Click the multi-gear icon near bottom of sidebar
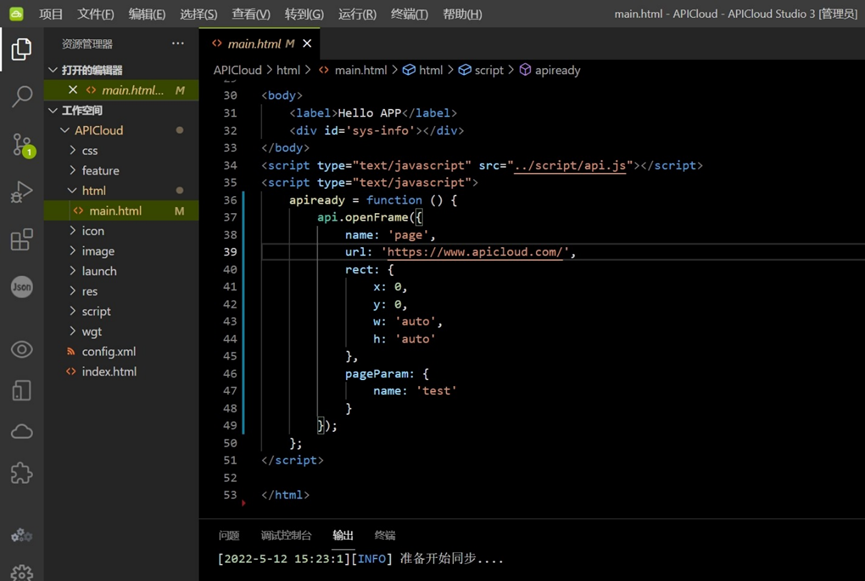865x581 pixels. click(x=22, y=535)
